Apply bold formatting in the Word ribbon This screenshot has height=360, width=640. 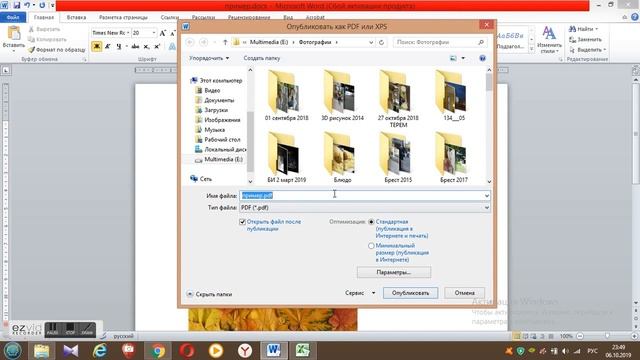97,47
